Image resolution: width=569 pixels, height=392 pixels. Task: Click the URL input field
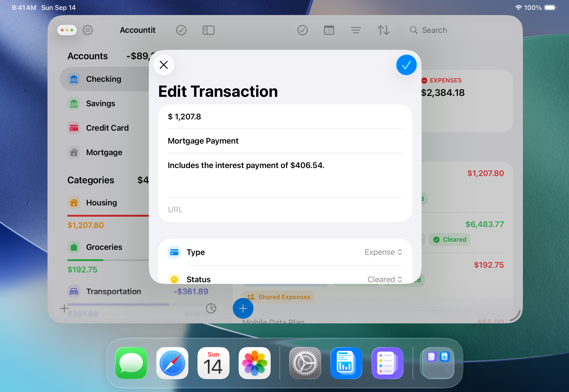pyautogui.click(x=285, y=209)
